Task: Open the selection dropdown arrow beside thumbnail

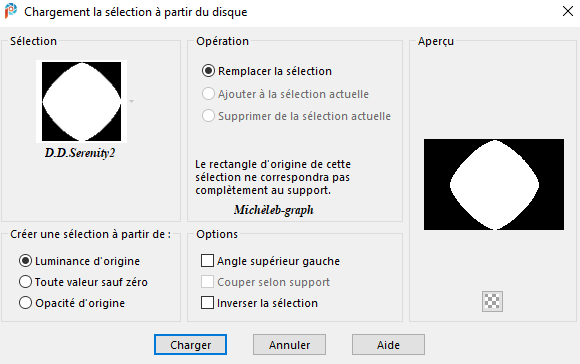Action: pos(131,101)
